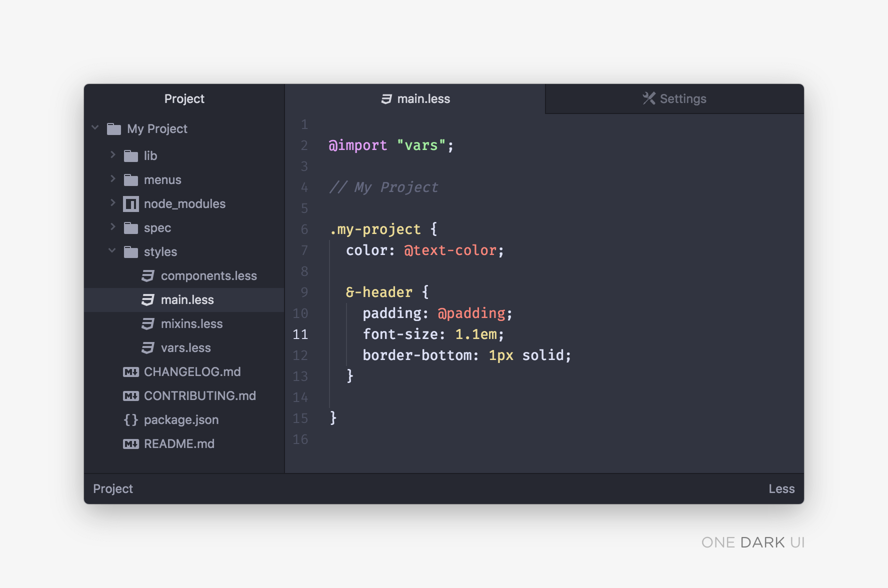Select the menus folder label

point(162,180)
